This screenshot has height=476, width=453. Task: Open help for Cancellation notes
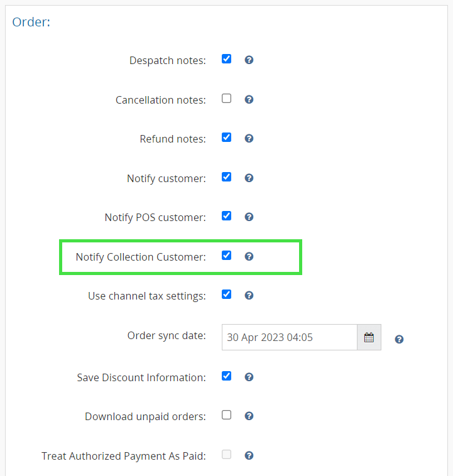249,100
